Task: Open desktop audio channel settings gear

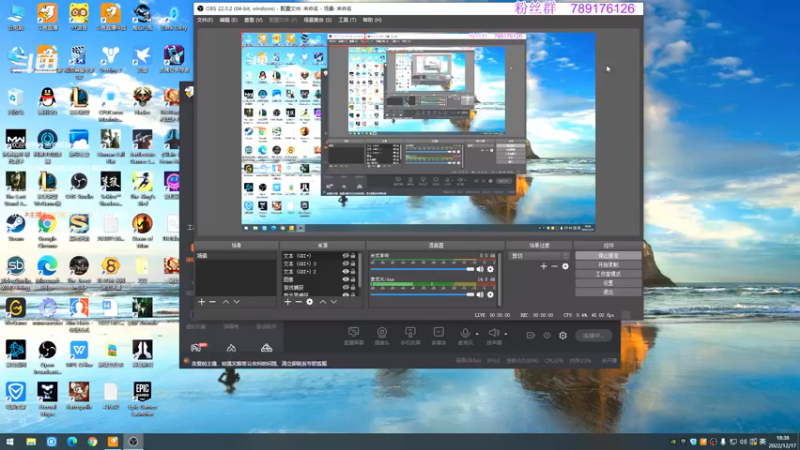Action: click(490, 269)
